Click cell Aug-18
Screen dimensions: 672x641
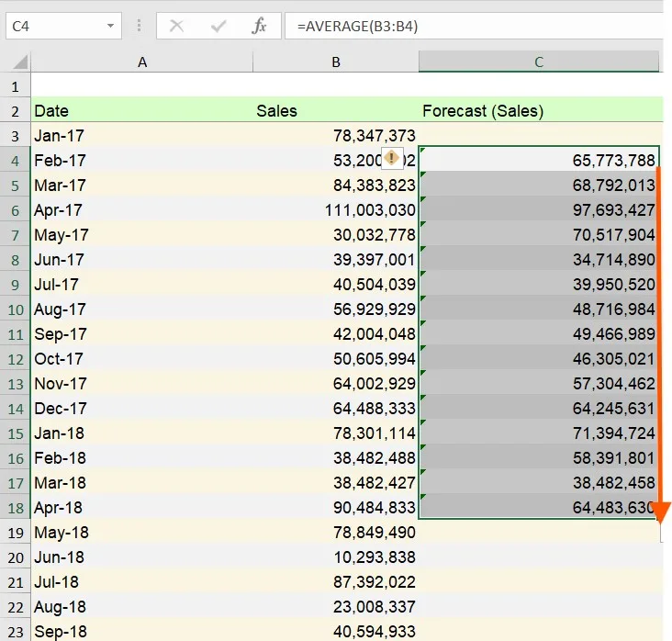coord(142,607)
